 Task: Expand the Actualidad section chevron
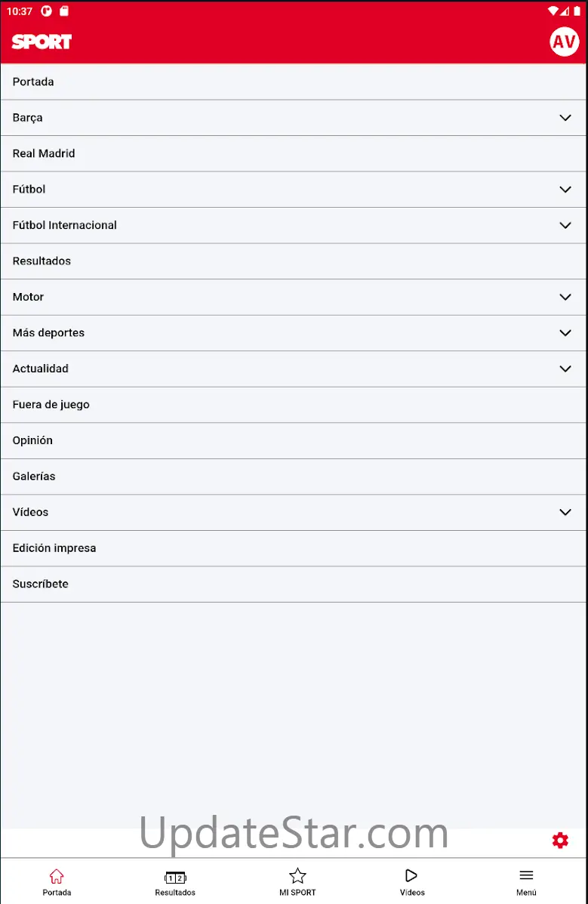tap(565, 369)
